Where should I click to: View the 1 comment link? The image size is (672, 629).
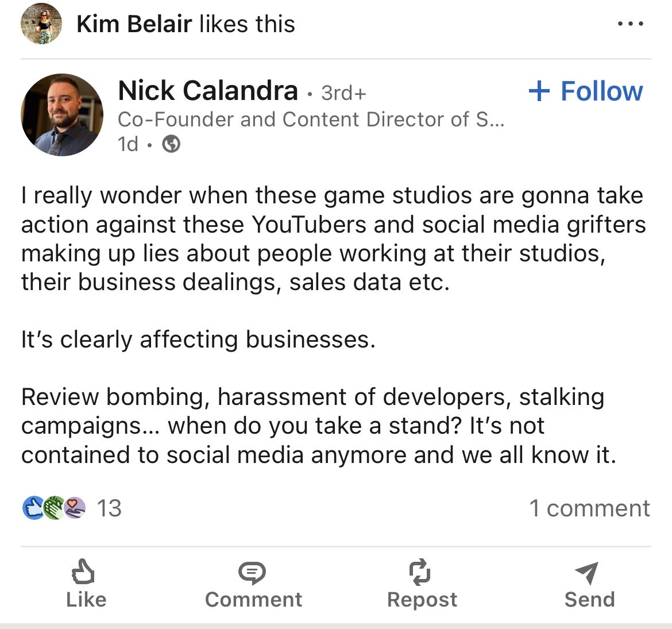point(590,508)
